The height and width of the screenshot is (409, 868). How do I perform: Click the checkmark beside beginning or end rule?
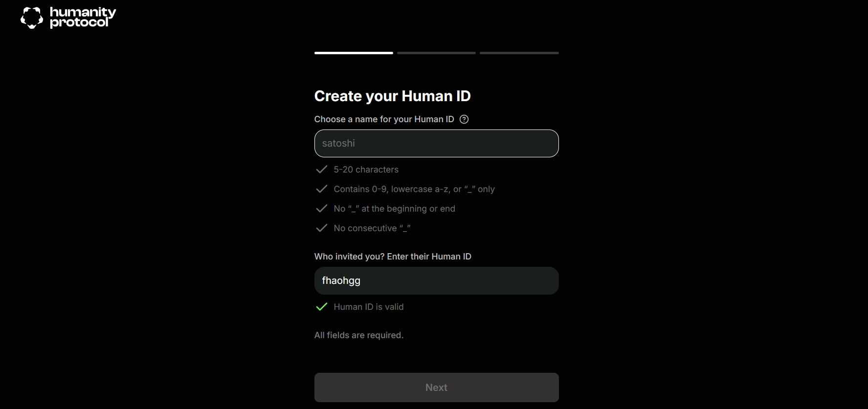click(x=321, y=209)
